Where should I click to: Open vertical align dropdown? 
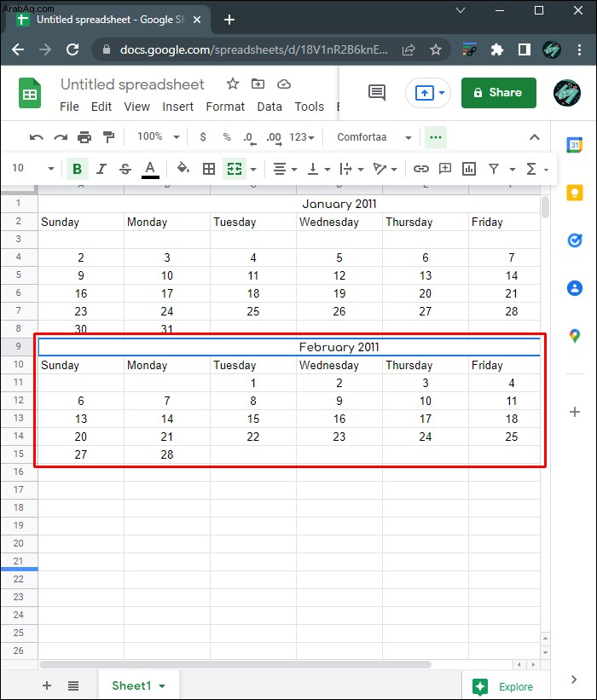319,169
